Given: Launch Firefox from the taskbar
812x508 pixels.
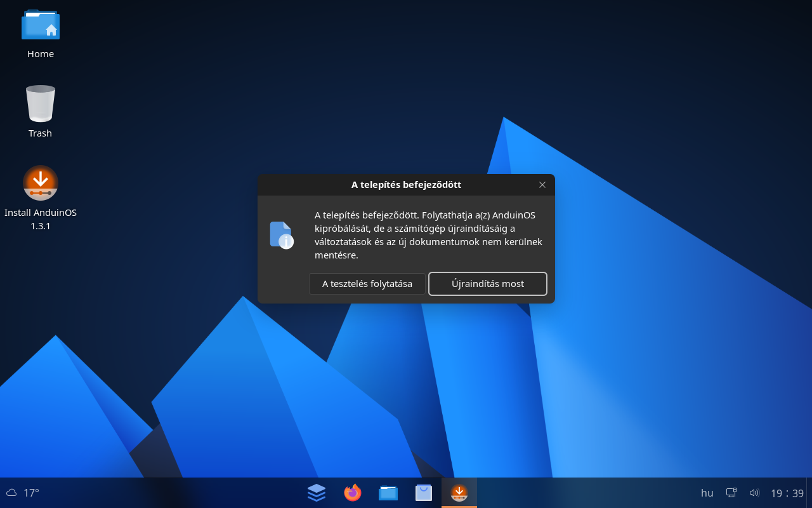Looking at the screenshot, I should tap(353, 493).
